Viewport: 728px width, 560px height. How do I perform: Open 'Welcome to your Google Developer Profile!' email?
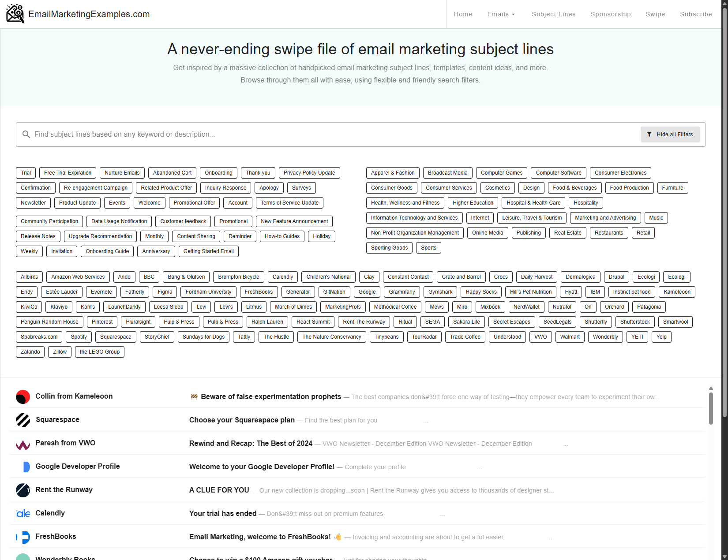(x=357, y=467)
